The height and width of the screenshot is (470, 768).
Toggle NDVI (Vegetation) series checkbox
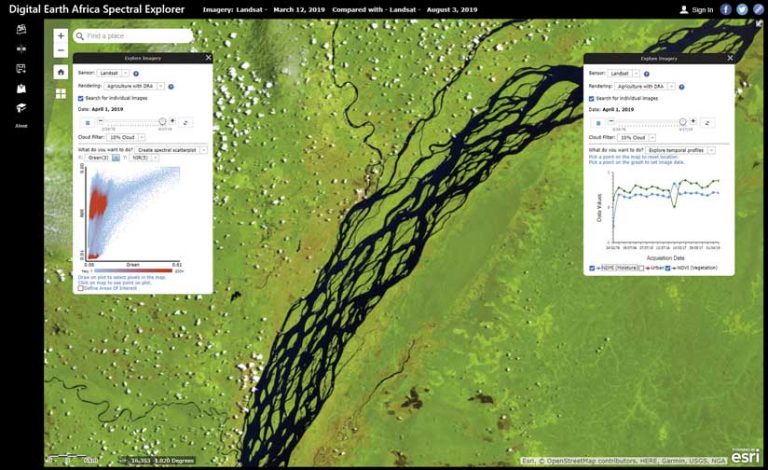click(668, 268)
